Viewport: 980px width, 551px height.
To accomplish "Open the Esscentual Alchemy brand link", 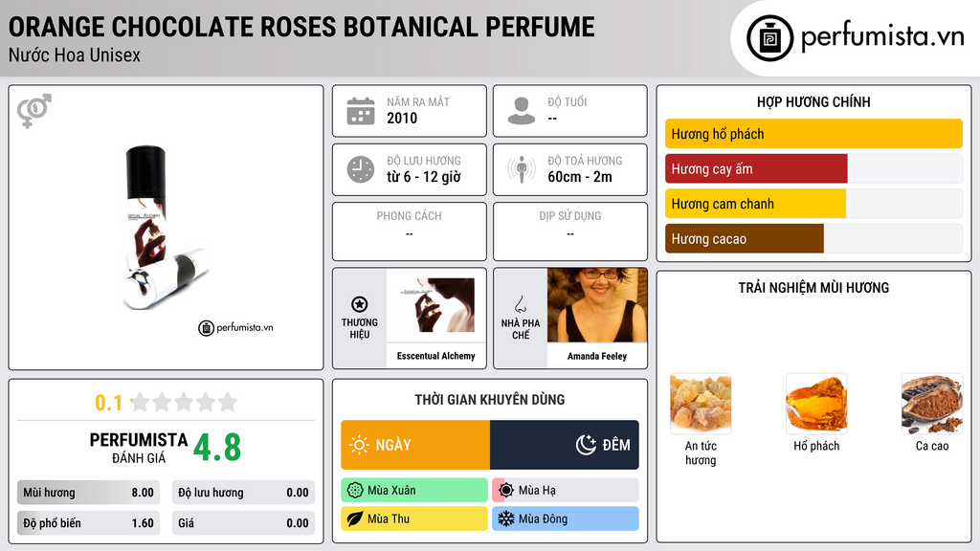I will [436, 356].
